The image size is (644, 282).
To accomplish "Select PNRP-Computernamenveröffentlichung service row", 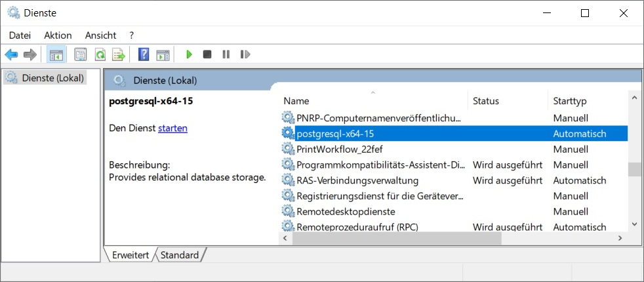I will [x=454, y=118].
